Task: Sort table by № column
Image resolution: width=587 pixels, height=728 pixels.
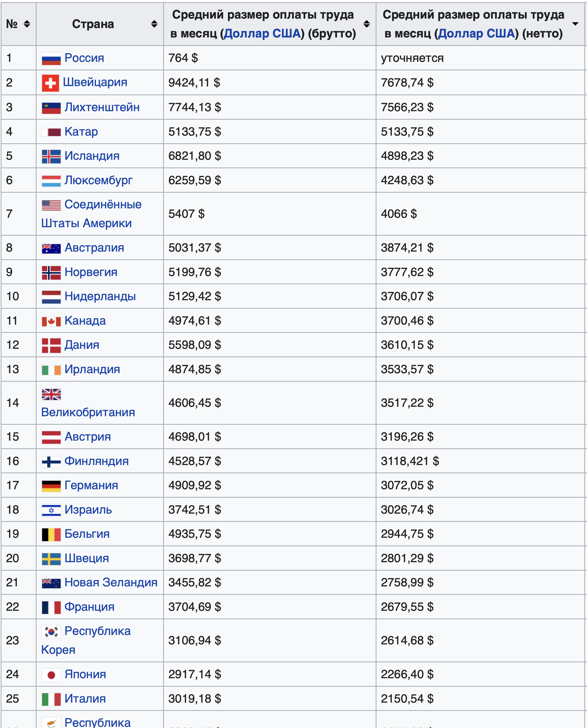Action: pos(27,24)
